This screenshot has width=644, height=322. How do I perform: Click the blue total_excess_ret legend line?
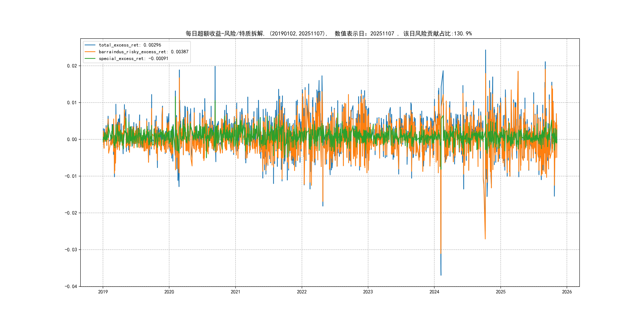pos(90,45)
